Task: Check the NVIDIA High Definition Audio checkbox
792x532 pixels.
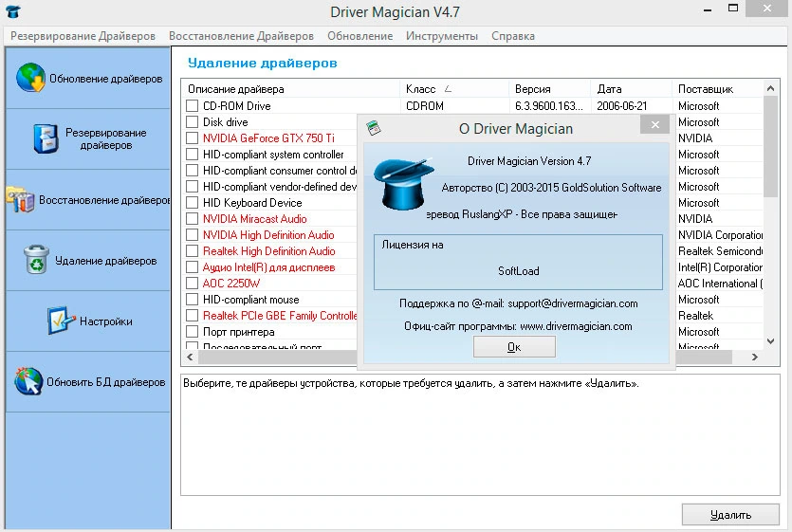Action: (192, 235)
